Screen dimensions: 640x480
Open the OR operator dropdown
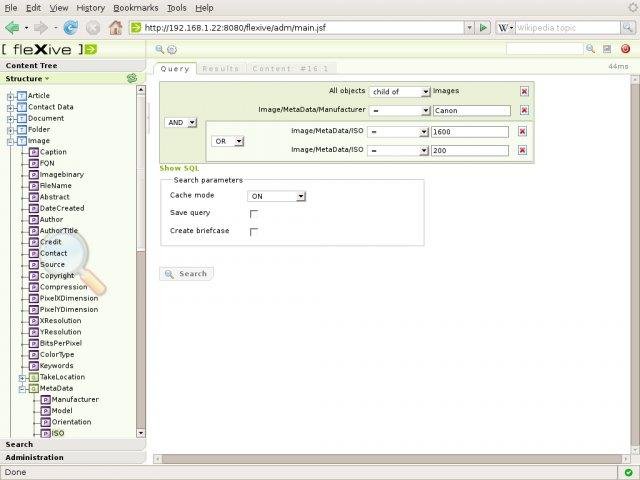point(228,141)
